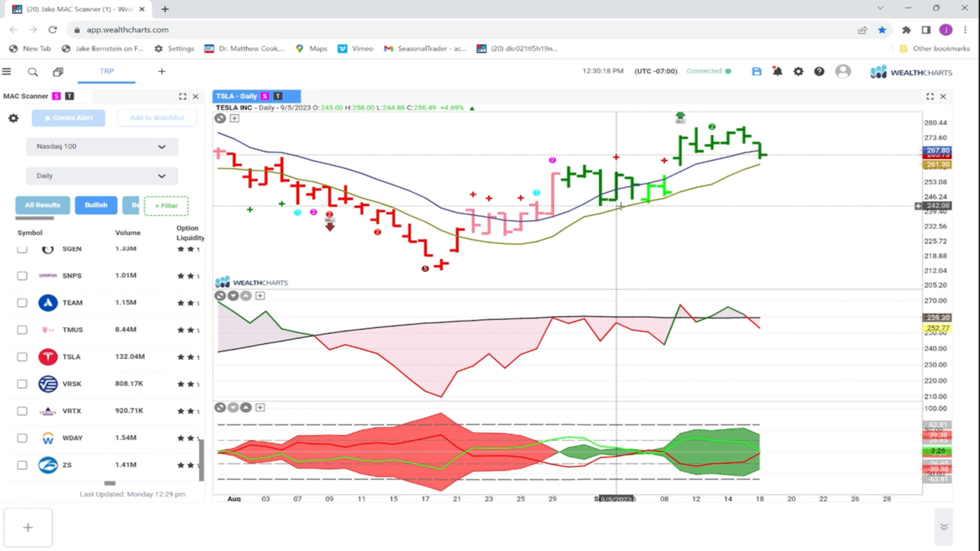Image resolution: width=980 pixels, height=551 pixels.
Task: Add indicator to bottom pane
Action: pyautogui.click(x=260, y=408)
